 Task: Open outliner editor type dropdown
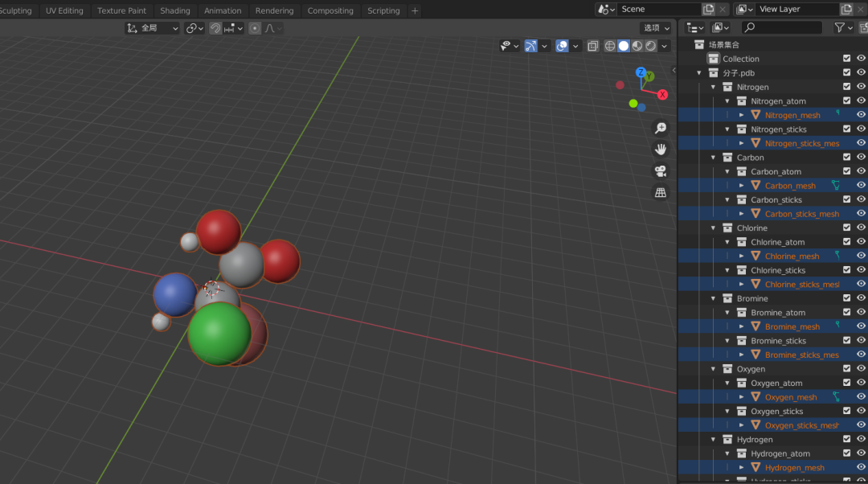(694, 27)
